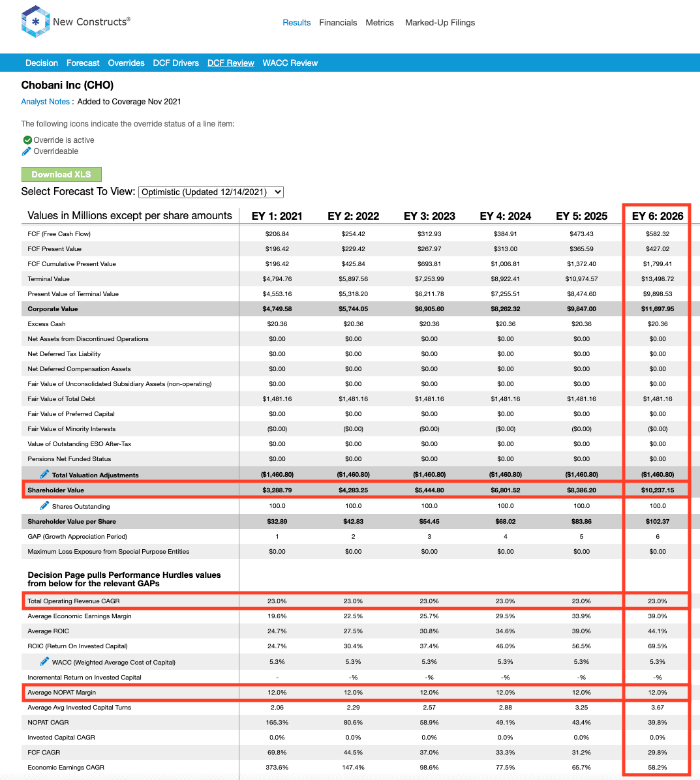
Task: Click the Download XLS button
Action: pyautogui.click(x=62, y=174)
